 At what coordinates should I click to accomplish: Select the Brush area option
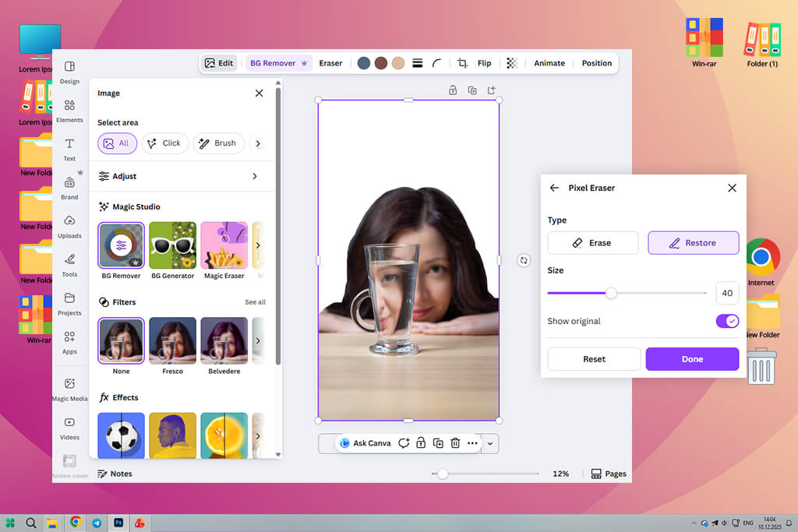click(218, 143)
